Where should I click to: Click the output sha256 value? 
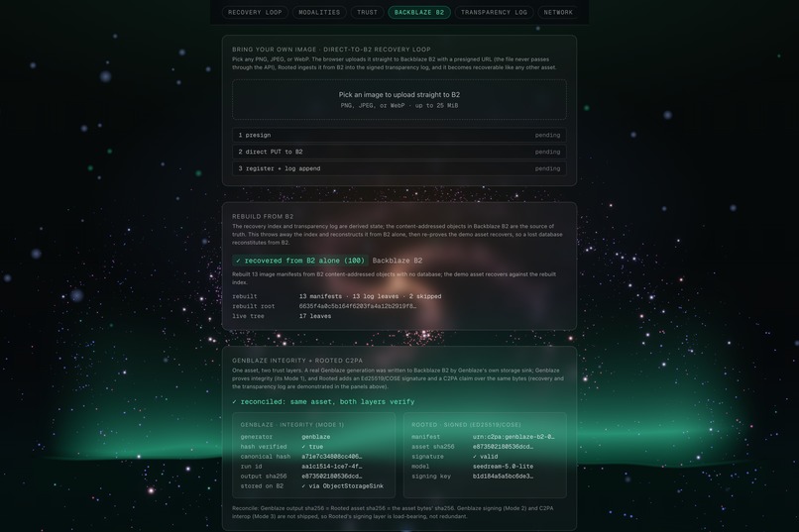[332, 477]
